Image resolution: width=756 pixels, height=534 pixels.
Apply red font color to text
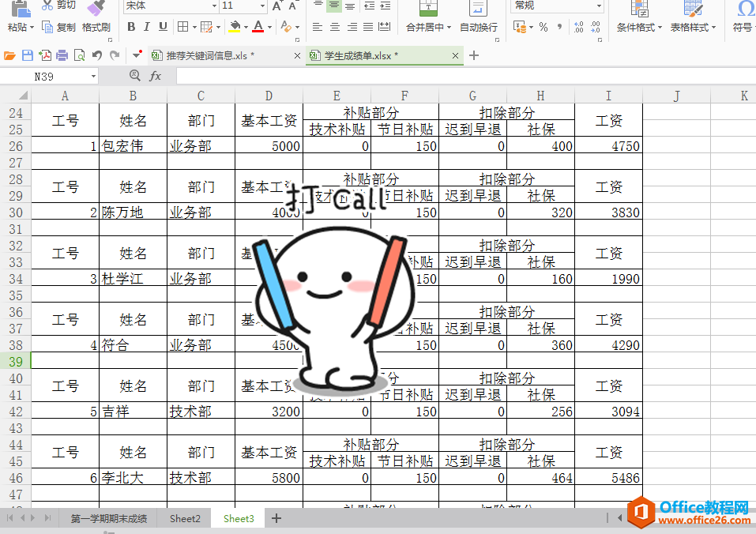258,27
